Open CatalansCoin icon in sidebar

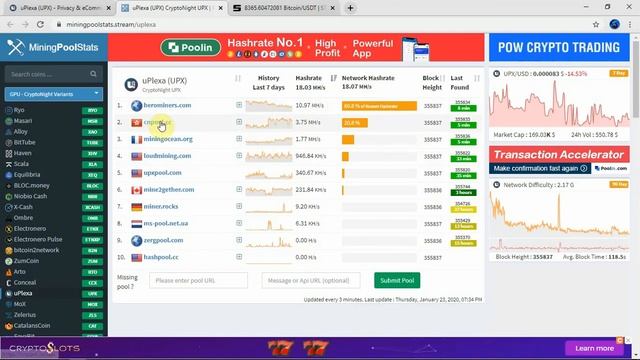point(9,326)
